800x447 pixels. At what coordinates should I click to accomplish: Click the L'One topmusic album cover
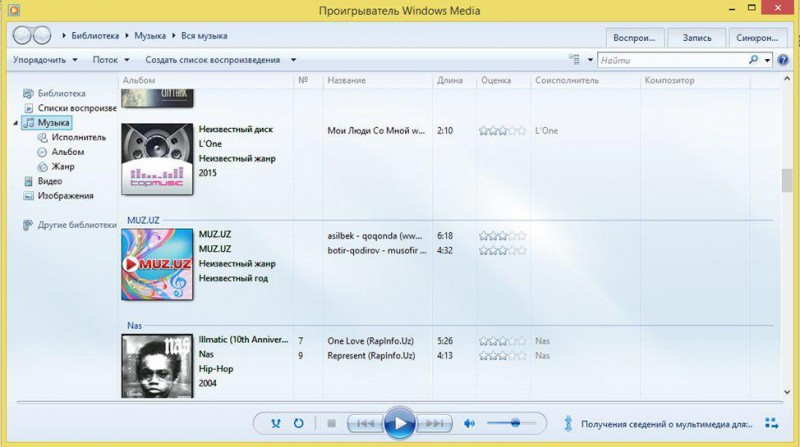[x=157, y=159]
